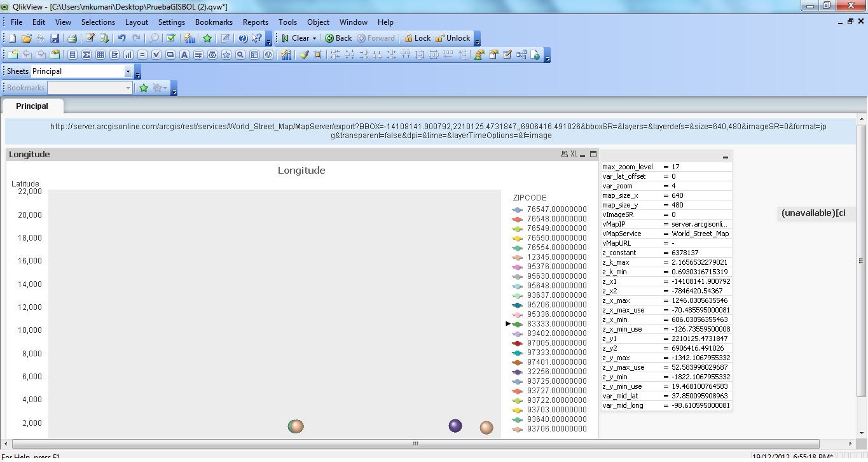The height and width of the screenshot is (462, 868).
Task: Click the Undo arrow icon
Action: pyautogui.click(x=121, y=38)
